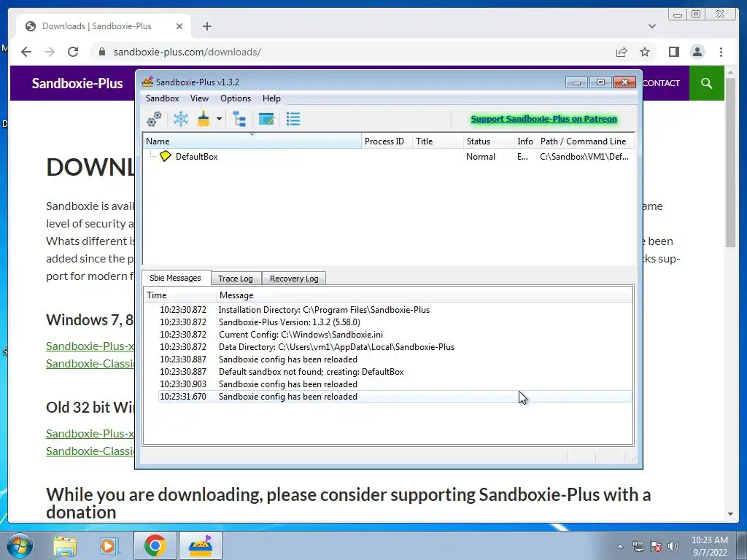This screenshot has width=747, height=560.
Task: Open the Options menu
Action: pyautogui.click(x=236, y=98)
